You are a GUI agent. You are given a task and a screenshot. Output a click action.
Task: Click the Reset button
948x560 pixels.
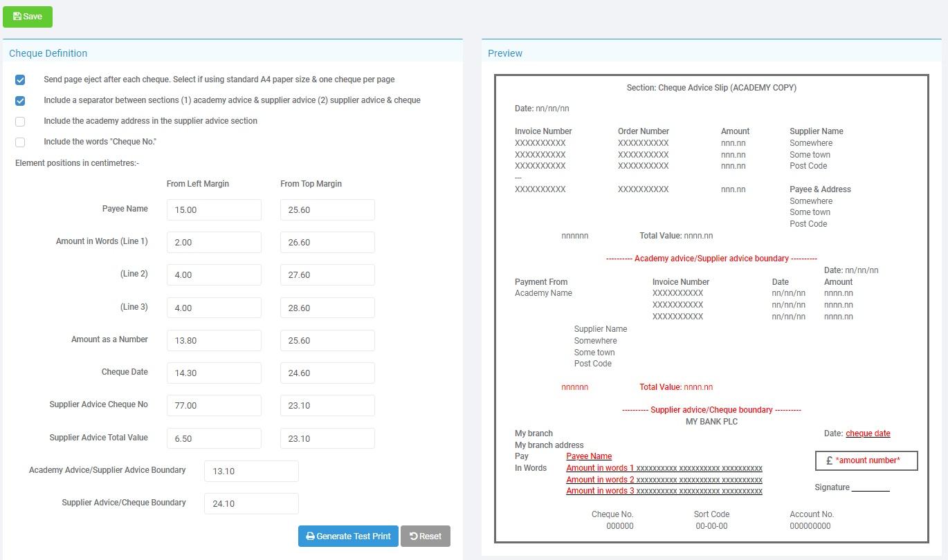[426, 536]
